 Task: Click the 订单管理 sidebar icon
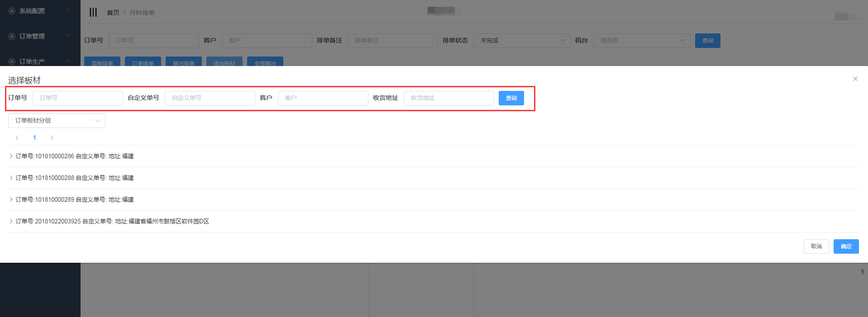tap(12, 36)
